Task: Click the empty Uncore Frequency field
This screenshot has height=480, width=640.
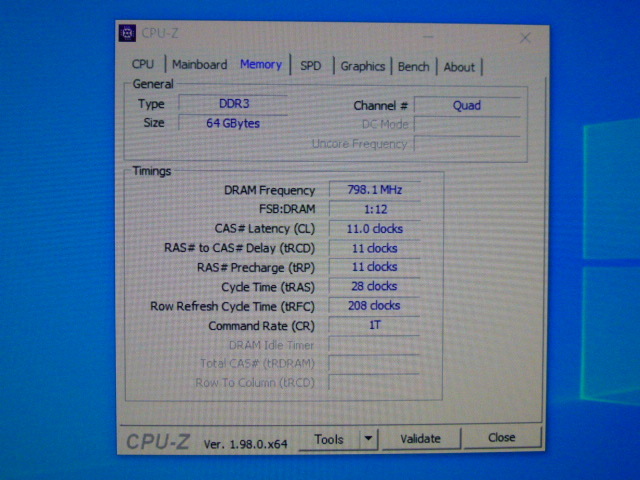Action: 467,144
